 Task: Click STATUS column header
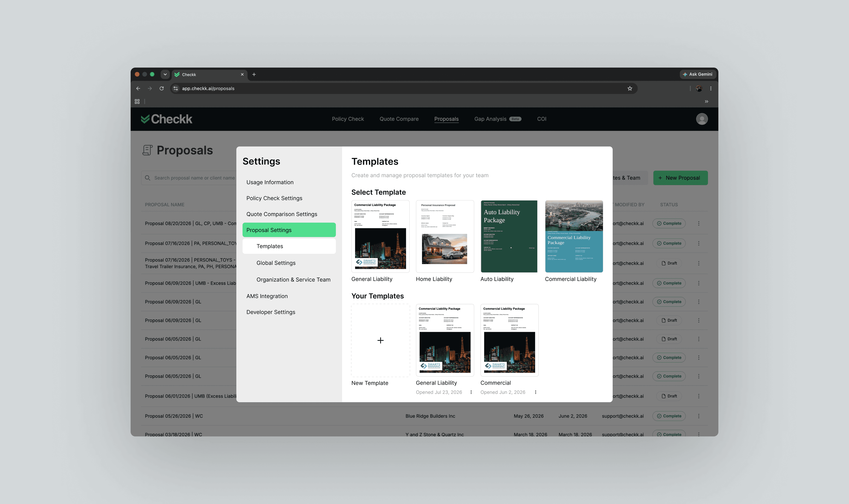(669, 205)
